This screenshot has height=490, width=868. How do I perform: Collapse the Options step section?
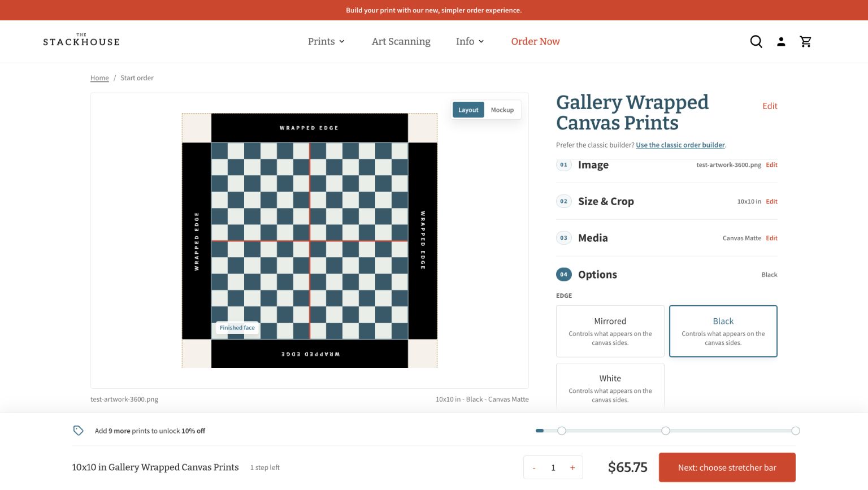[x=667, y=275]
